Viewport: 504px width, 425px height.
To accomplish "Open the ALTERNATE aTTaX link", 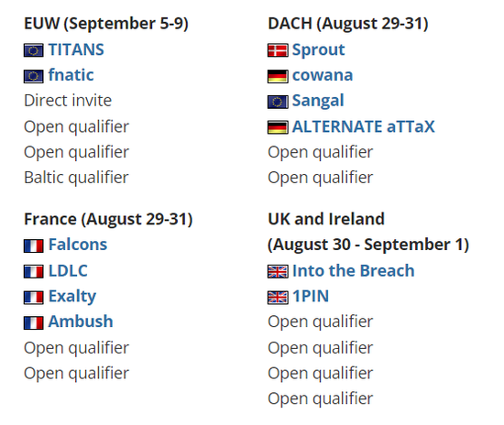I will pyautogui.click(x=364, y=126).
